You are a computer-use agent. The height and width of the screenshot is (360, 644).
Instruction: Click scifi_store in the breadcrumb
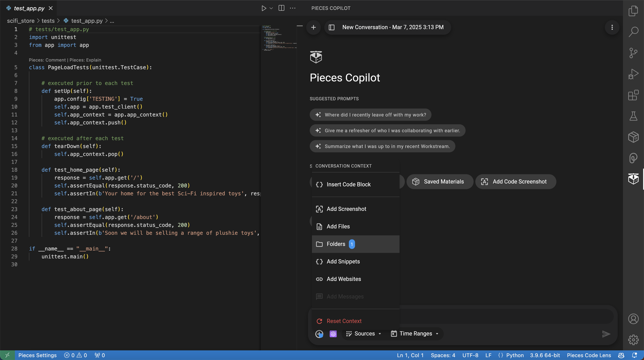coord(21,21)
